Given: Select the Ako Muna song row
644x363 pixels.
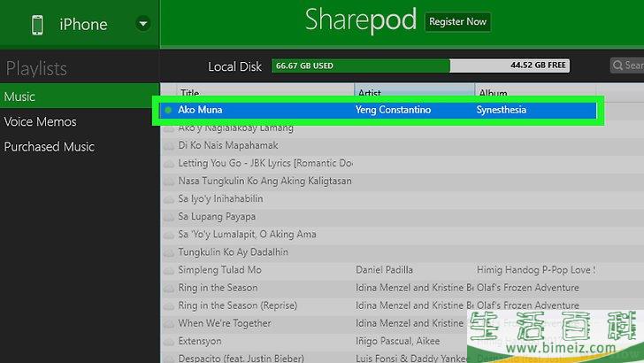Looking at the screenshot, I should coord(378,110).
